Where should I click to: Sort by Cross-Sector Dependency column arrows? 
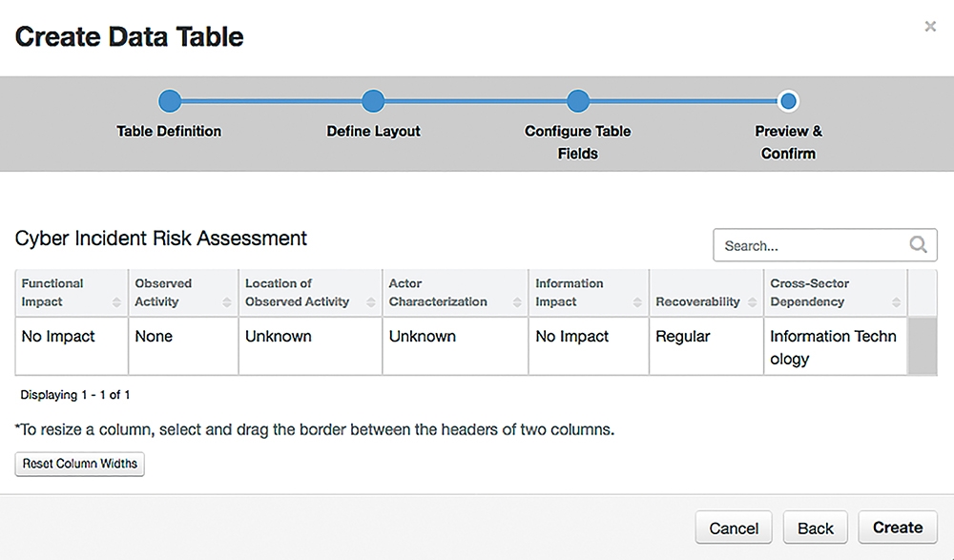click(896, 301)
